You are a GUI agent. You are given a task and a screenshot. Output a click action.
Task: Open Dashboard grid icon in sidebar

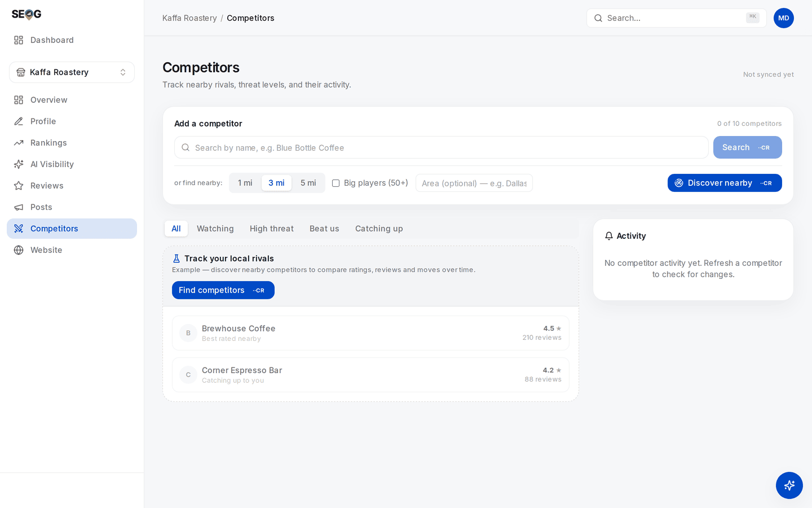pos(19,40)
